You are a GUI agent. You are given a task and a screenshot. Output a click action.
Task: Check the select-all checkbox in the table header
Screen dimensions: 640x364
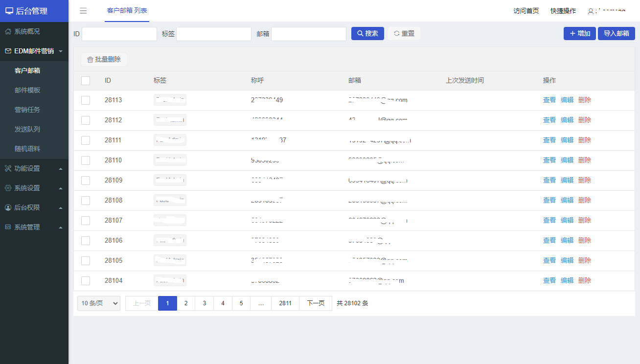coord(86,80)
